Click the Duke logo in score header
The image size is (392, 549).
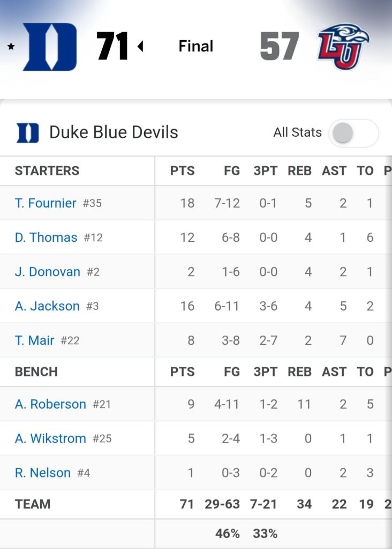point(50,47)
